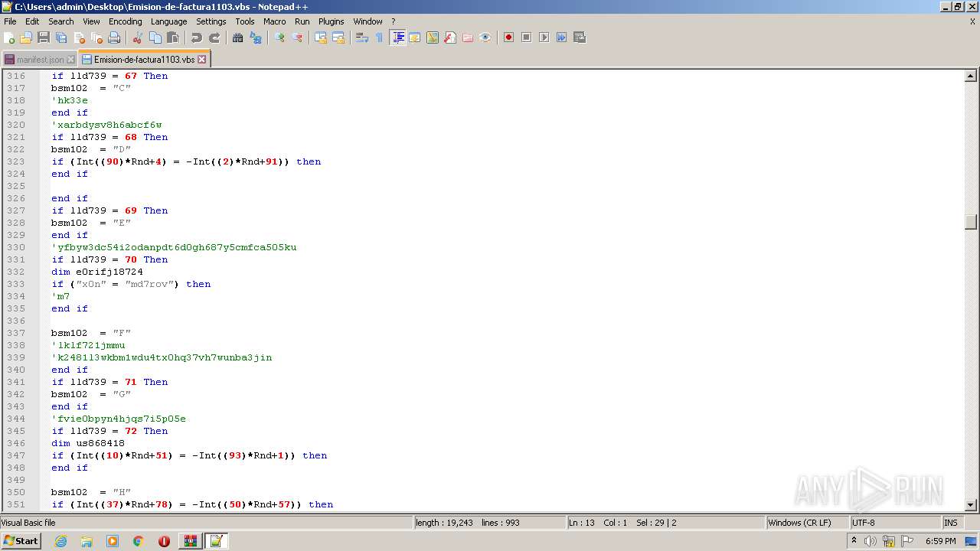The width and height of the screenshot is (980, 551).
Task: Save the current recorded macro
Action: (579, 37)
